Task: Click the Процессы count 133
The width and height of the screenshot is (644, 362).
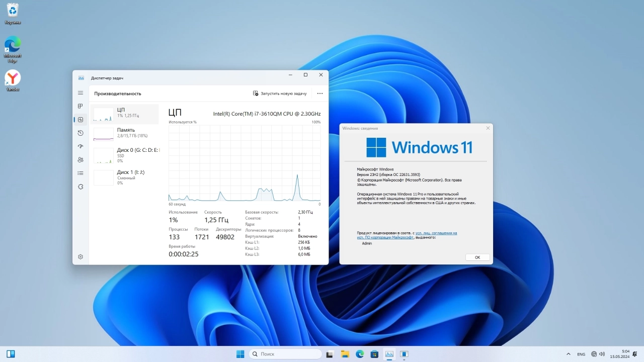Action: click(174, 237)
